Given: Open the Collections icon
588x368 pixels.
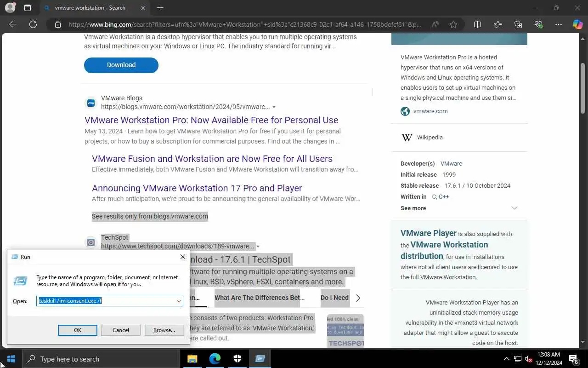Looking at the screenshot, I should click(518, 24).
